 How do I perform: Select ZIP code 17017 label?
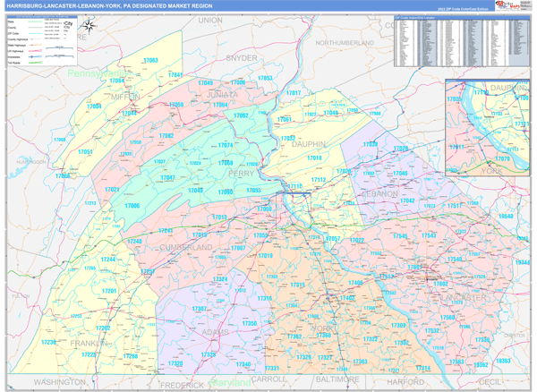(294, 93)
